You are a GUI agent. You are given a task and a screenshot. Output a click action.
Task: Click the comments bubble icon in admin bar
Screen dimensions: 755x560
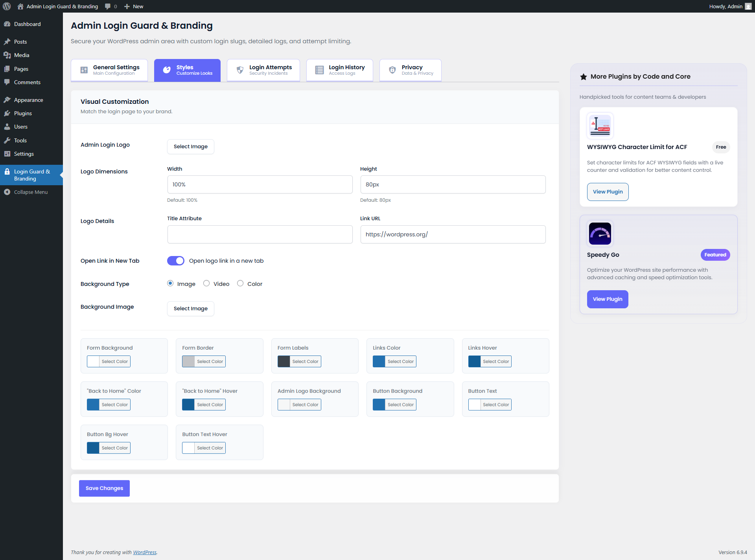107,6
